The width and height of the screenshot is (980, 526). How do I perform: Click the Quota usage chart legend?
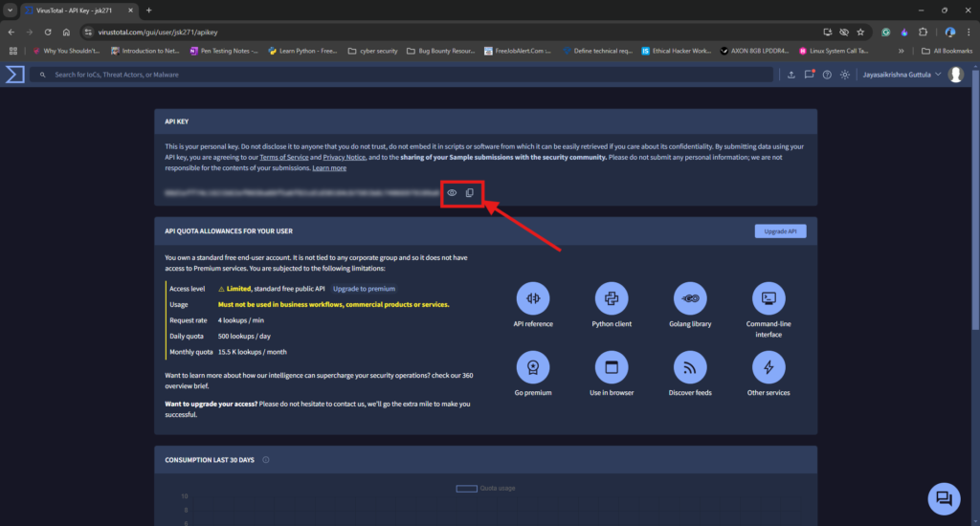click(x=485, y=489)
